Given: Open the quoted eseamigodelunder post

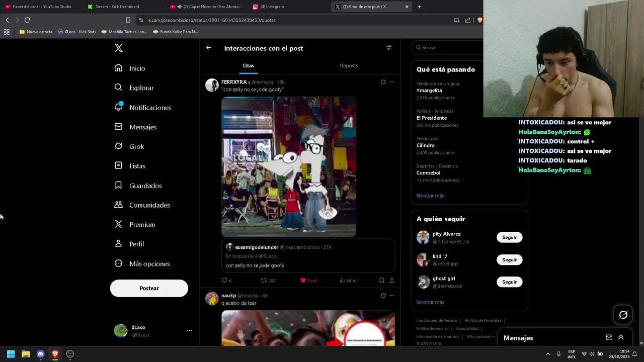Looking at the screenshot, I should pos(308,256).
